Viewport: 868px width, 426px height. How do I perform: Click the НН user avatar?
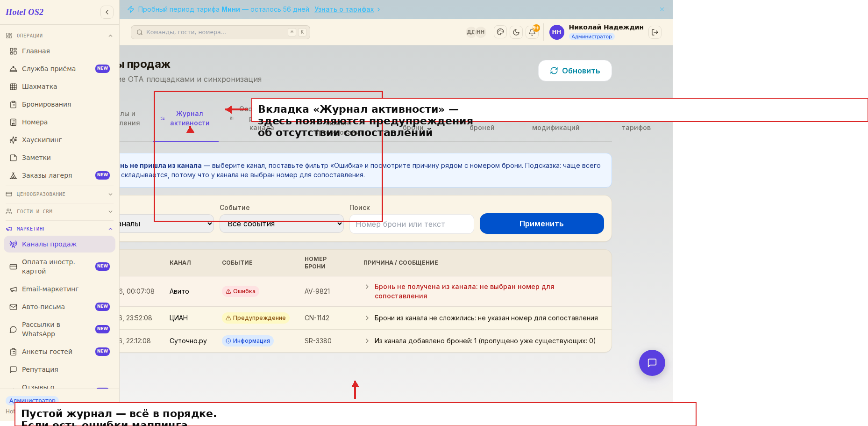click(x=557, y=32)
